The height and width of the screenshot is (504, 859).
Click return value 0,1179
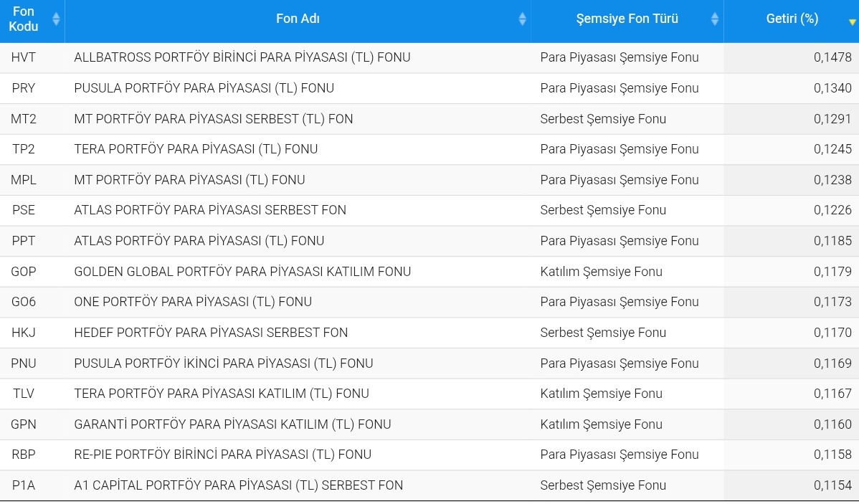click(x=832, y=271)
